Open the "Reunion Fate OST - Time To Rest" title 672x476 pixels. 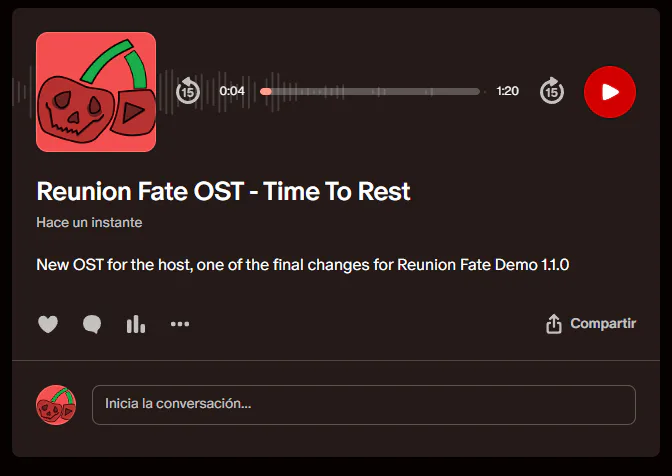(x=223, y=191)
